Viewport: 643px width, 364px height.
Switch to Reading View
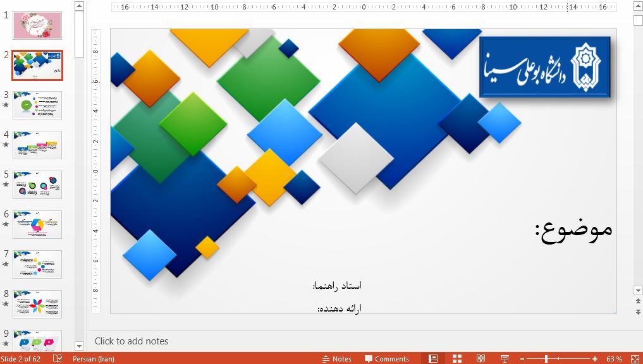coord(481,359)
